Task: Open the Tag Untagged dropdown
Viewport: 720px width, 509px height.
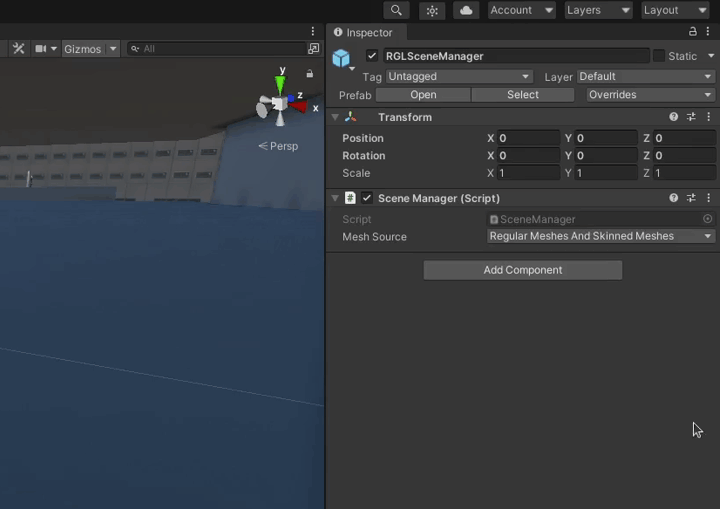Action: coord(459,76)
